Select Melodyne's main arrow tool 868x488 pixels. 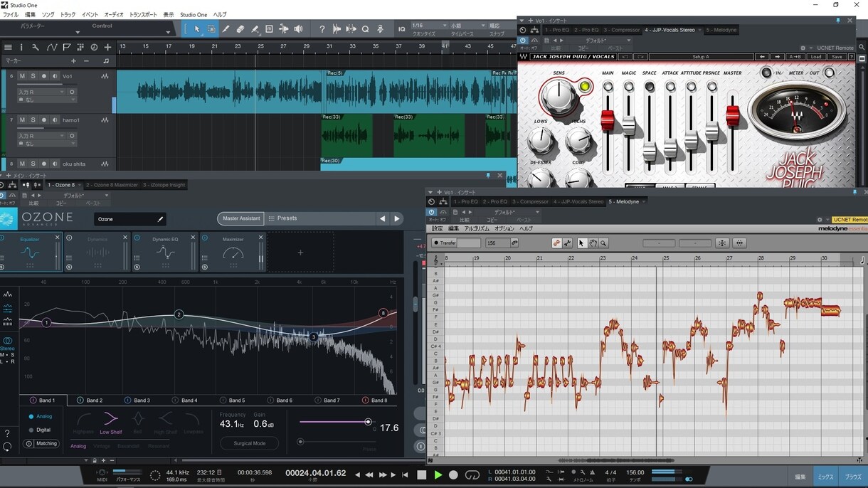coord(581,243)
